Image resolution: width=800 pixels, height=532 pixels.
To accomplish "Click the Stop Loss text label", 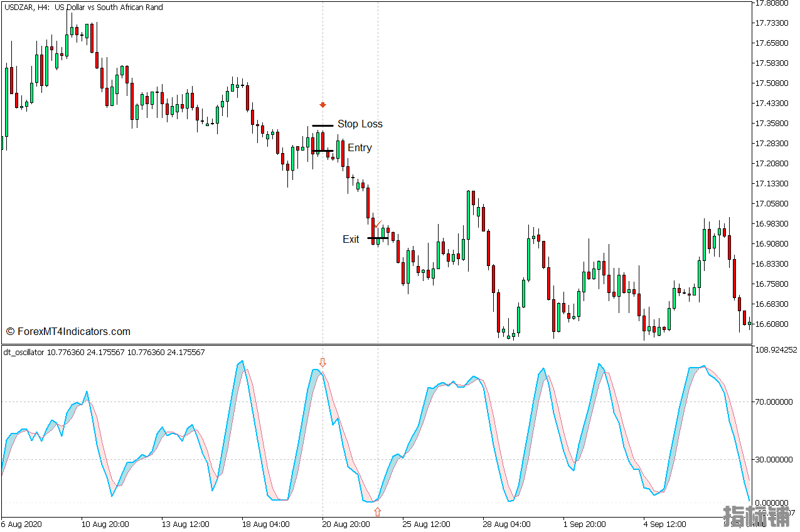I will pos(360,124).
